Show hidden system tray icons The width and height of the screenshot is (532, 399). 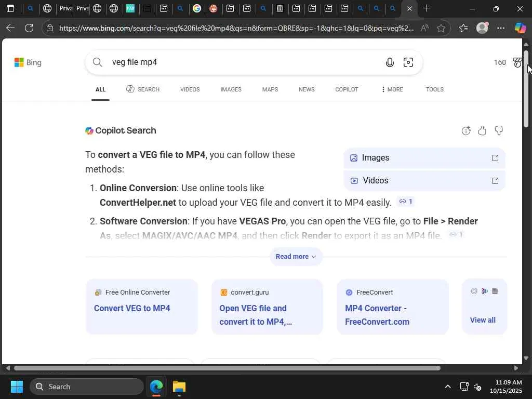click(448, 387)
